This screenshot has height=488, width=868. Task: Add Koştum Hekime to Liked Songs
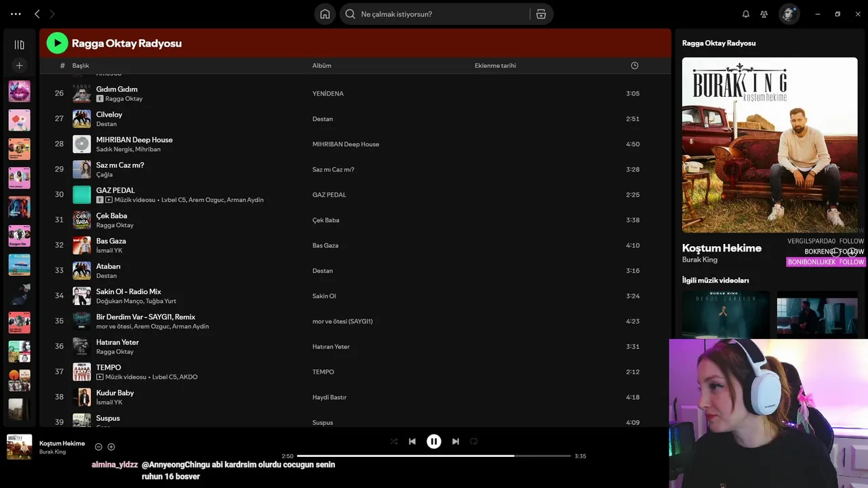(111, 447)
